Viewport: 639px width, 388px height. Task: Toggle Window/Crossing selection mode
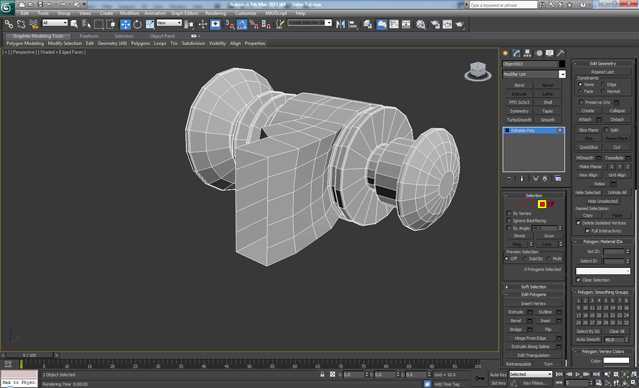click(x=111, y=24)
